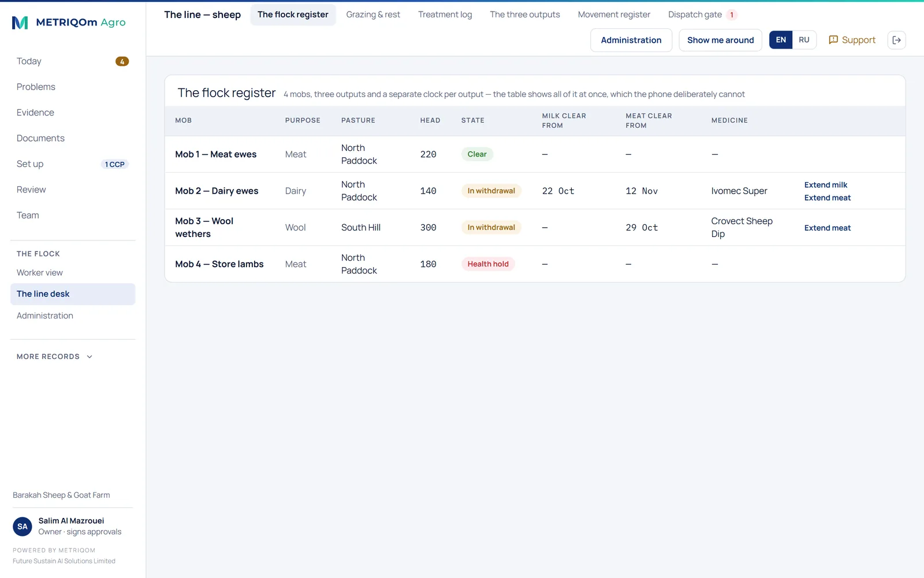Viewport: 924px width, 578px height.
Task: Switch language to EN
Action: [781, 40]
